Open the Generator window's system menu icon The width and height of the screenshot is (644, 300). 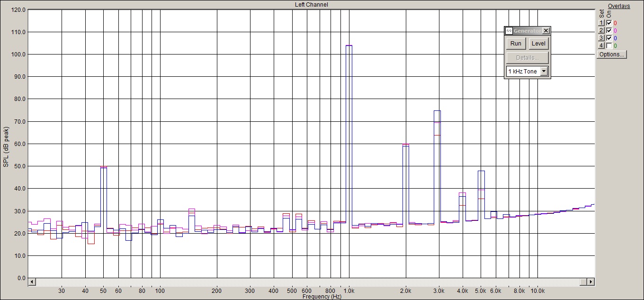tap(509, 31)
